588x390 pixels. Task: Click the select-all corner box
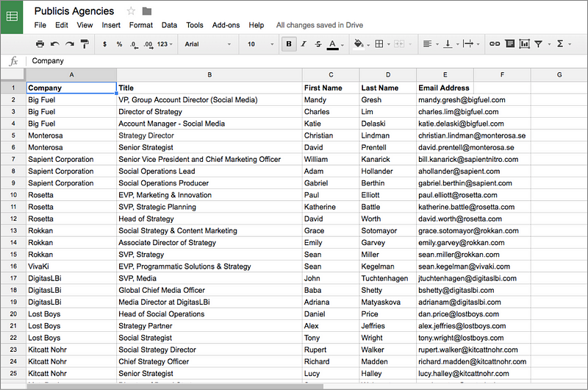tap(13, 75)
